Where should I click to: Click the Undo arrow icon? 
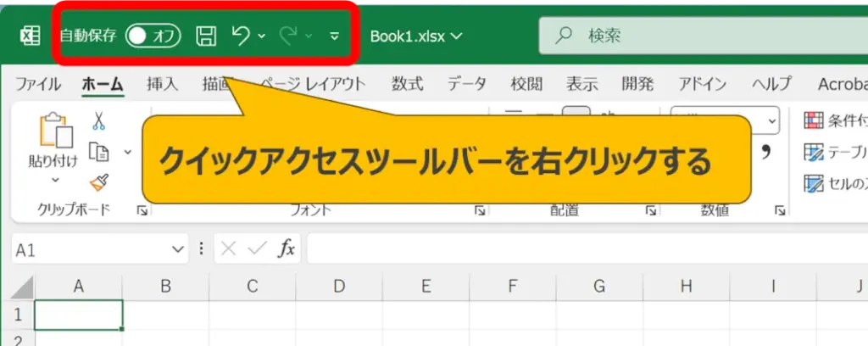point(241,36)
